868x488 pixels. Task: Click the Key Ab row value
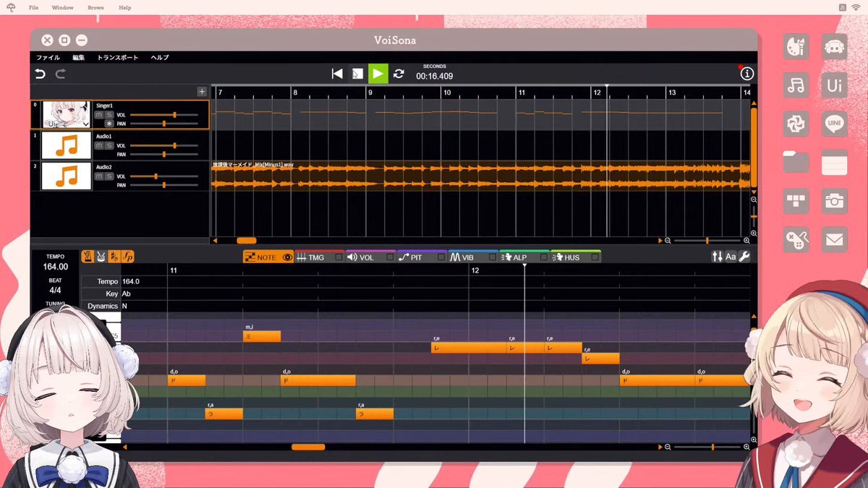pyautogui.click(x=127, y=294)
